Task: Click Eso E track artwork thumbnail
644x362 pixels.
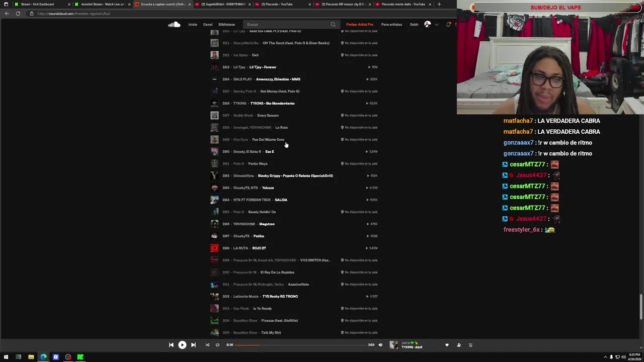Action: click(x=214, y=151)
